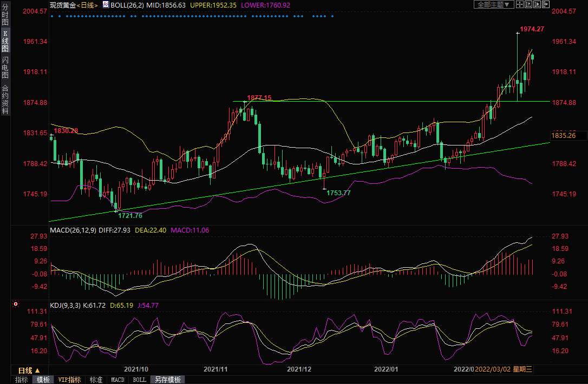Select the 模板 tab at the bottom
The width and height of the screenshot is (588, 384).
point(43,380)
